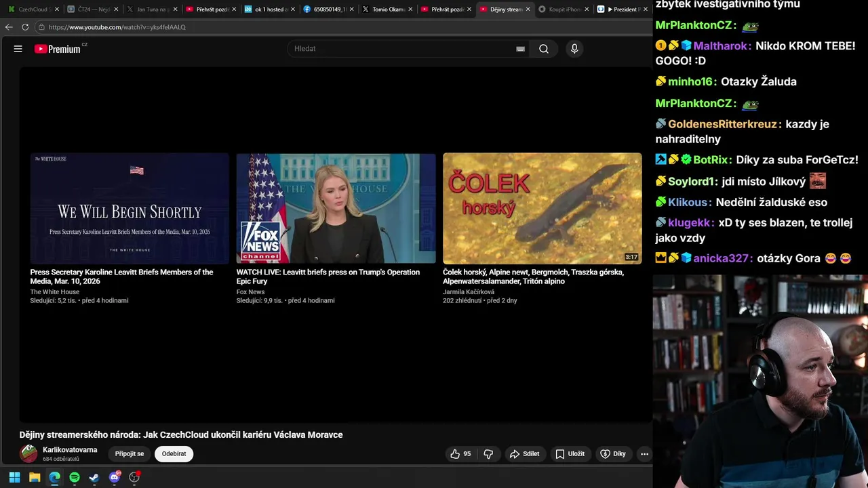Click the video title 'Dějiny streamerského národa'
The width and height of the screenshot is (868, 488).
coord(181,435)
